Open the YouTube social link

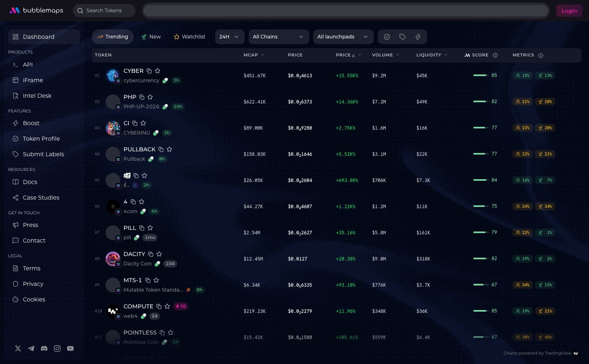click(70, 348)
